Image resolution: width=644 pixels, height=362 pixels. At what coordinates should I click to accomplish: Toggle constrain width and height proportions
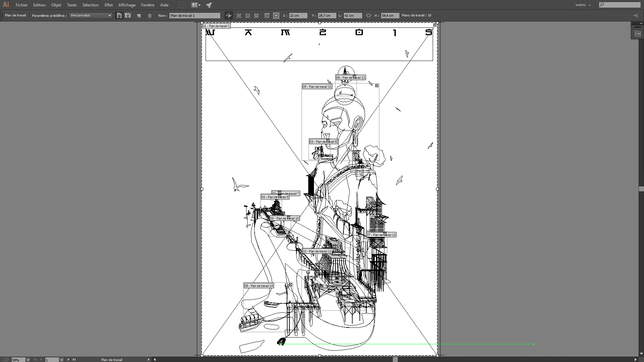click(369, 15)
